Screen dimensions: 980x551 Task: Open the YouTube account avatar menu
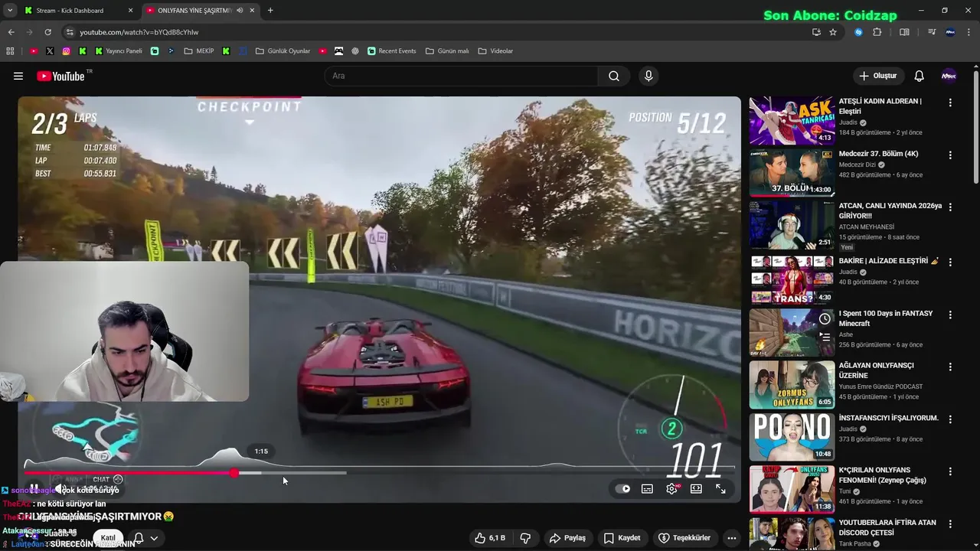(949, 76)
